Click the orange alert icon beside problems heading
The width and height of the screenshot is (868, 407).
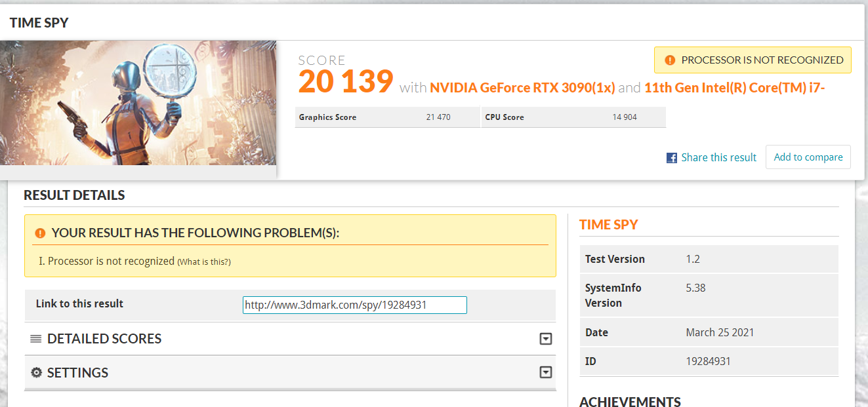[41, 233]
